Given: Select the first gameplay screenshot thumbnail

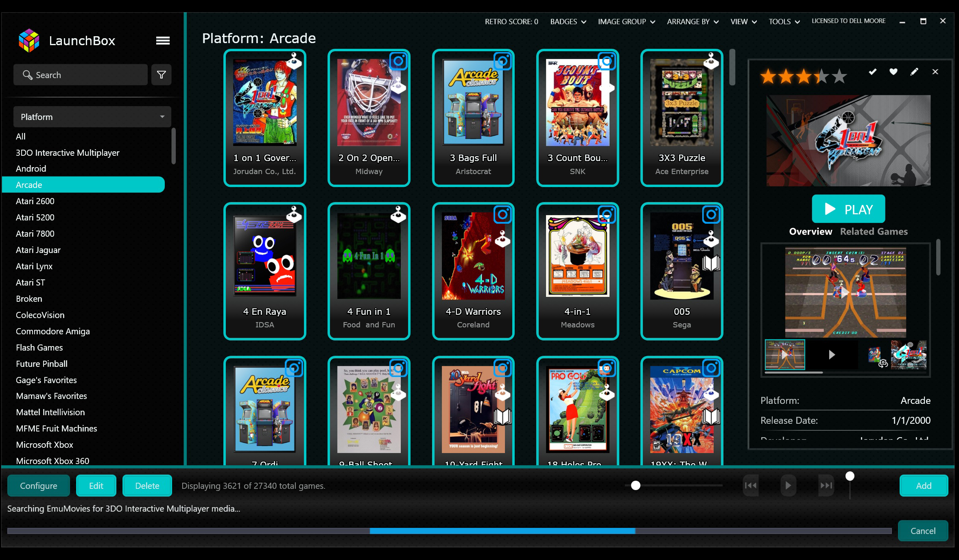Looking at the screenshot, I should 784,355.
